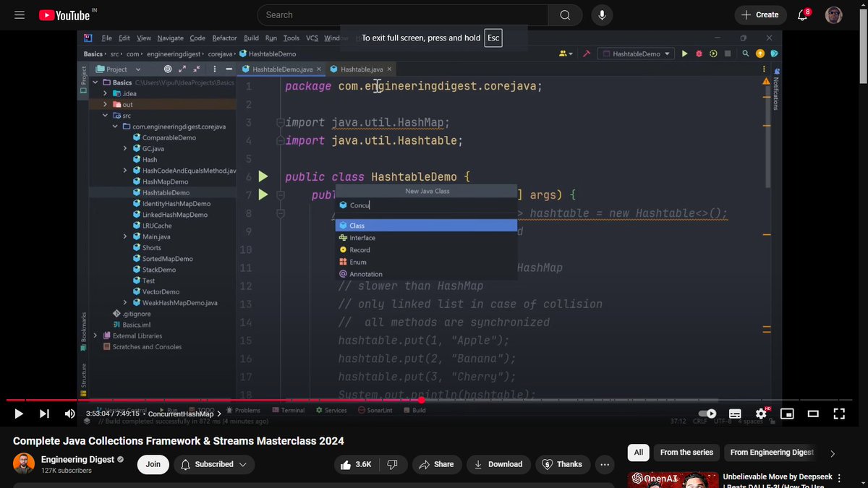Go to the YouTube home logo
This screenshot has width=868, height=488.
[64, 14]
